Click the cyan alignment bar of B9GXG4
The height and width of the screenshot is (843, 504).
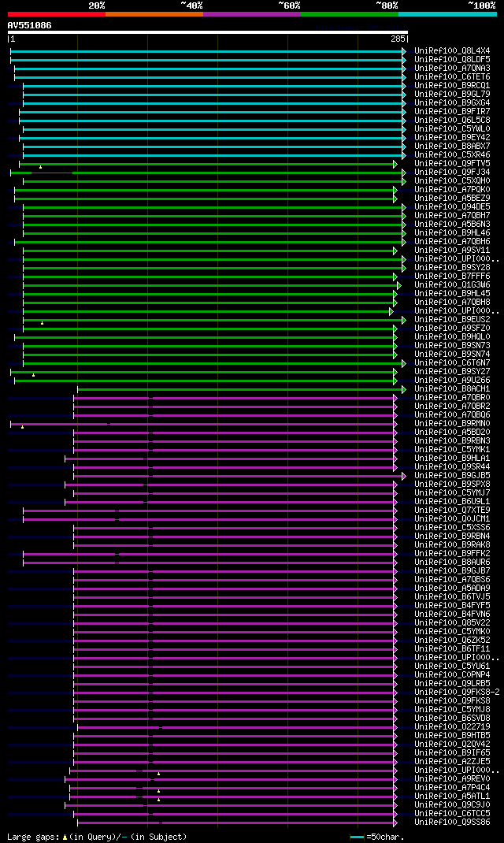point(213,103)
